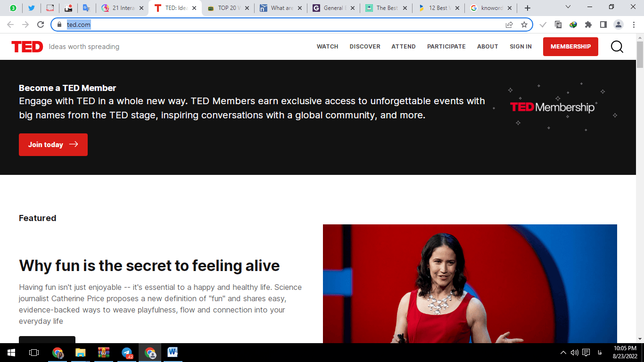The width and height of the screenshot is (644, 362).
Task: Reload the page with refresh icon
Action: pyautogui.click(x=41, y=25)
